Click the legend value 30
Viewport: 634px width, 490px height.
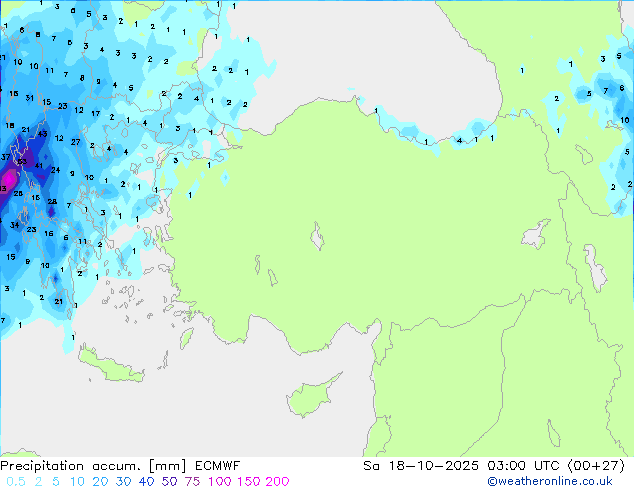pos(123,482)
